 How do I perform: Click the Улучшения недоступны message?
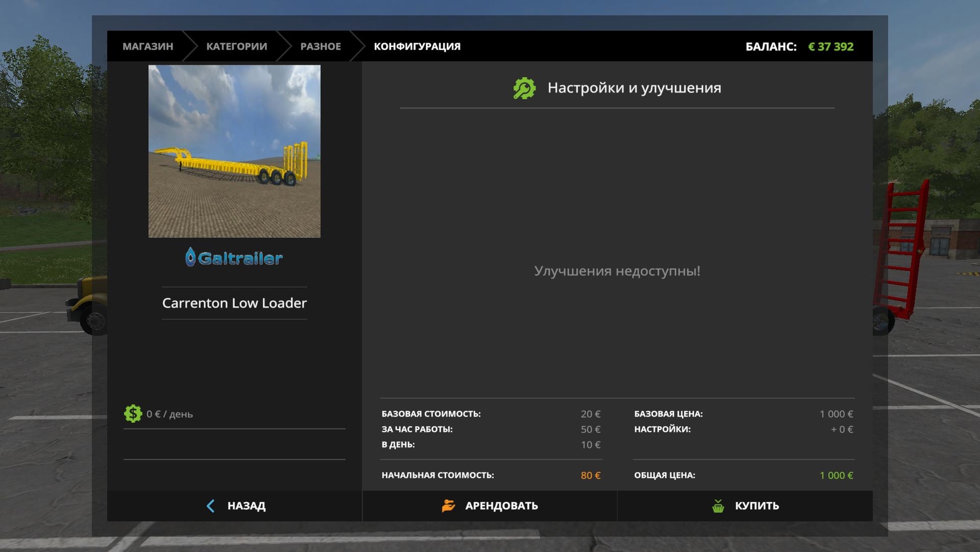(617, 271)
